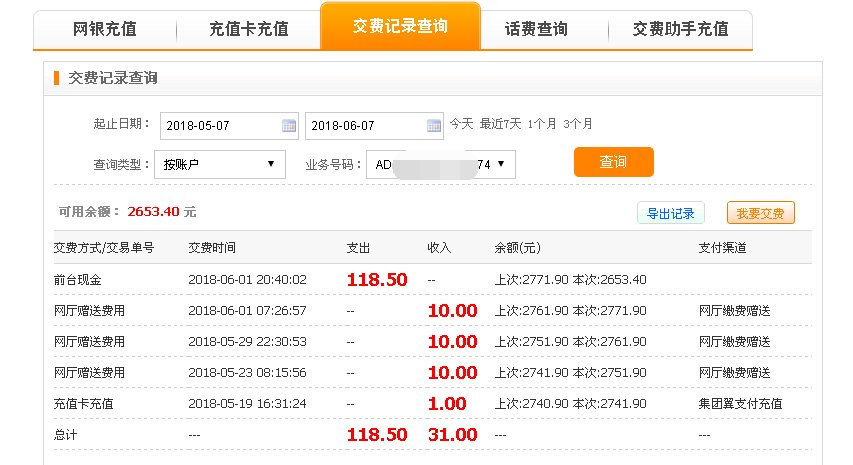Open the 交费助手充值 tab

tap(680, 29)
